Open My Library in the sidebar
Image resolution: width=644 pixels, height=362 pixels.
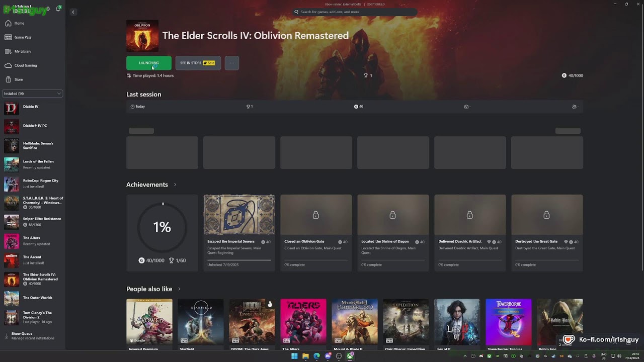point(33,51)
